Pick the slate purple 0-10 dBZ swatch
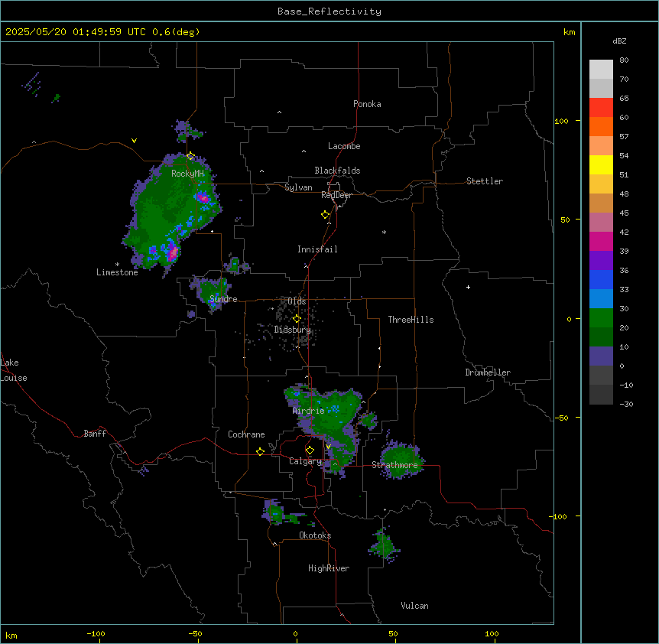 [601, 356]
